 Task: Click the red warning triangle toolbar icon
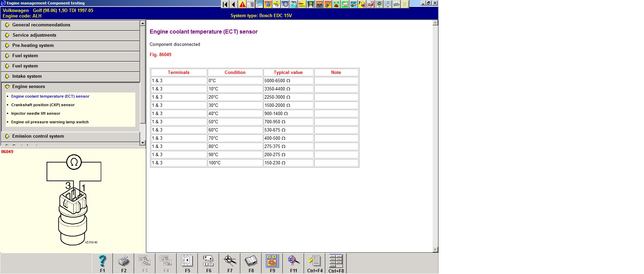[242, 4]
